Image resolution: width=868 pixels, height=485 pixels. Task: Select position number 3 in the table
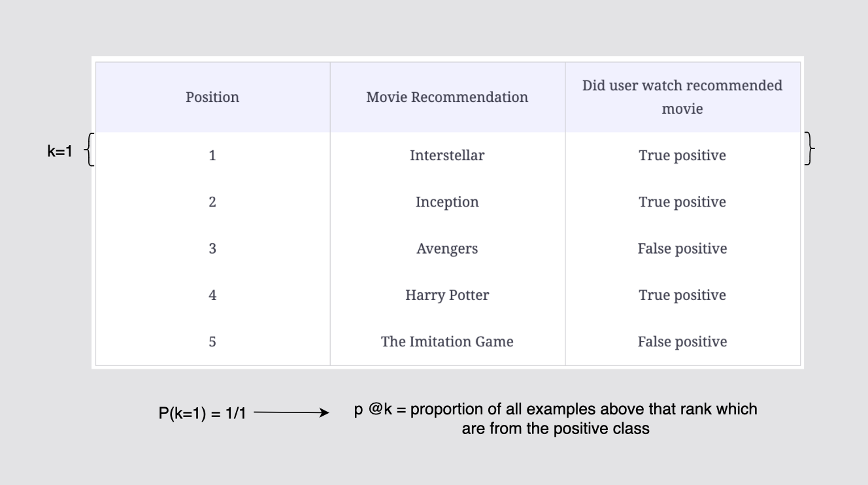(212, 249)
